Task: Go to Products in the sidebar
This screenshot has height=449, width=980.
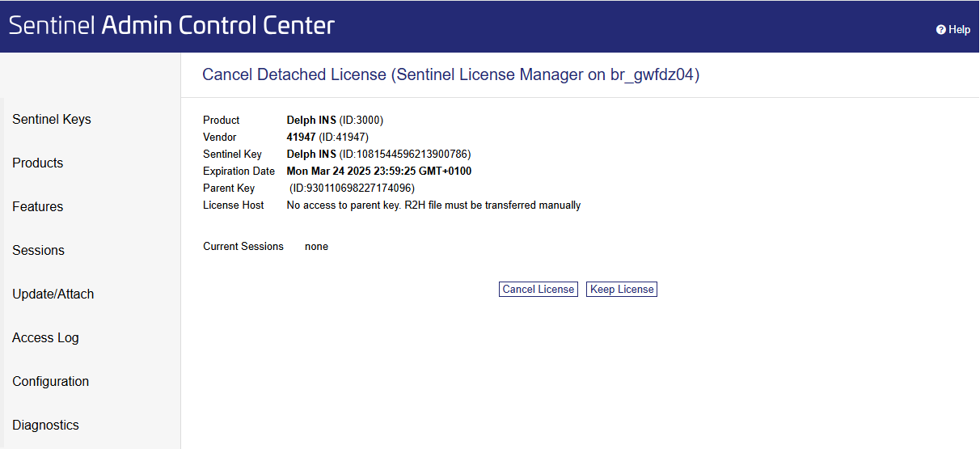Action: click(38, 163)
